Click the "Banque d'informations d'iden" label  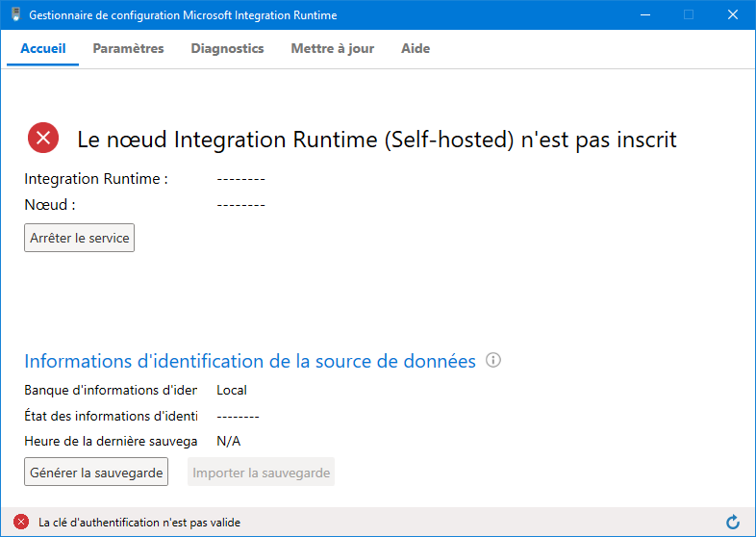[111, 390]
